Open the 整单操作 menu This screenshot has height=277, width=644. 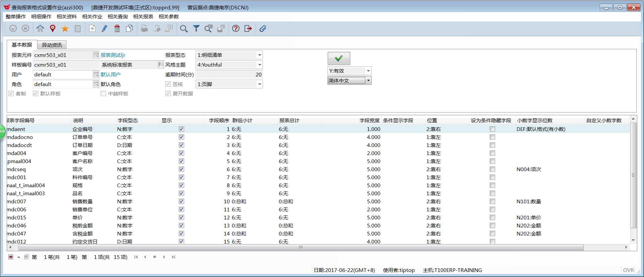[16, 17]
